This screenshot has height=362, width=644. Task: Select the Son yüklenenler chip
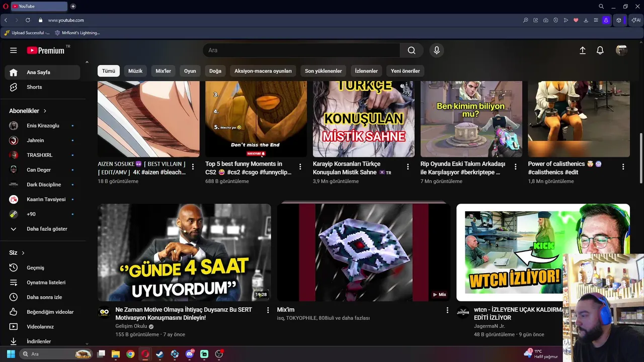point(324,71)
